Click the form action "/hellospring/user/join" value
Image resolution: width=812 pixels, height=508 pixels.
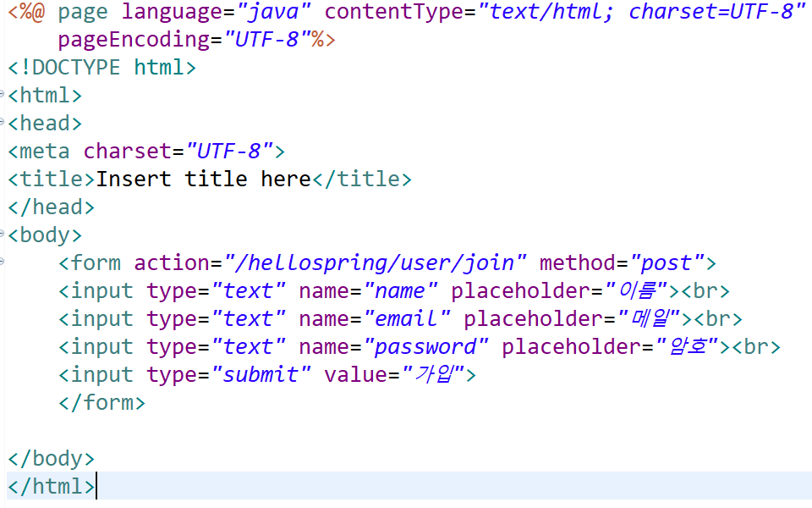(x=376, y=263)
